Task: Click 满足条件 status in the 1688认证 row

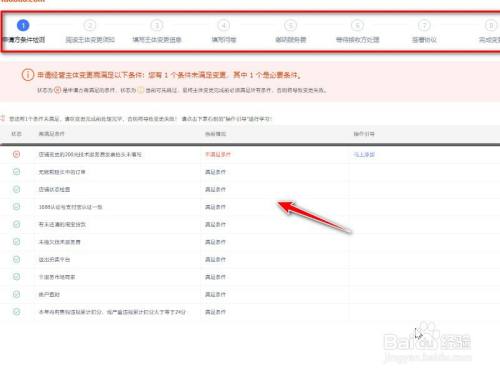Action: [215, 207]
